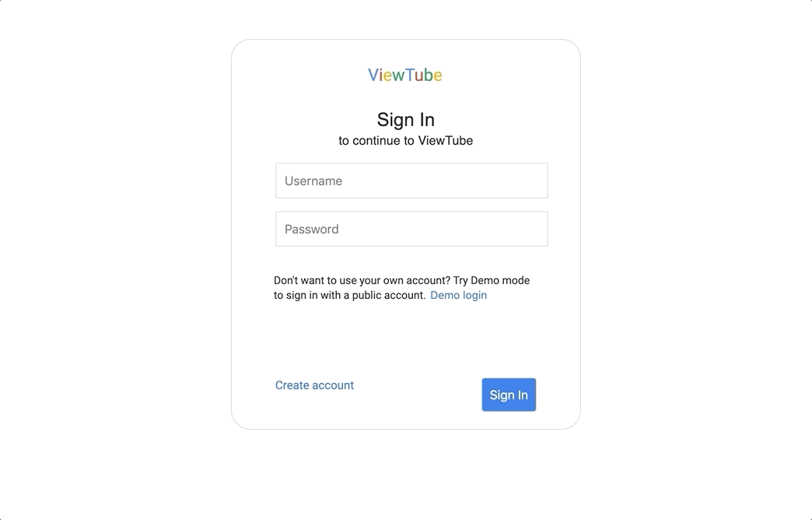This screenshot has width=812, height=520.
Task: Click the 'Don't want to use your own account?' text
Action: pyautogui.click(x=362, y=280)
